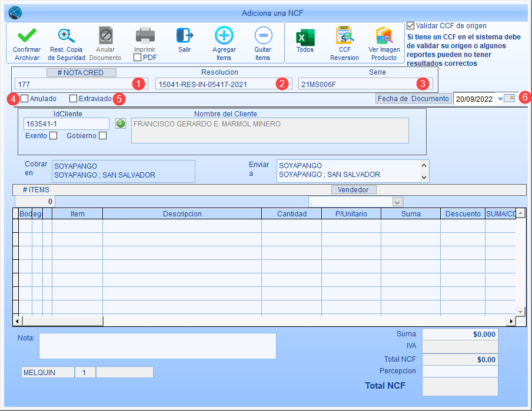Viewport: 532px width, 411px height.
Task: Click the Nombre del Cliente text box
Action: (x=270, y=131)
